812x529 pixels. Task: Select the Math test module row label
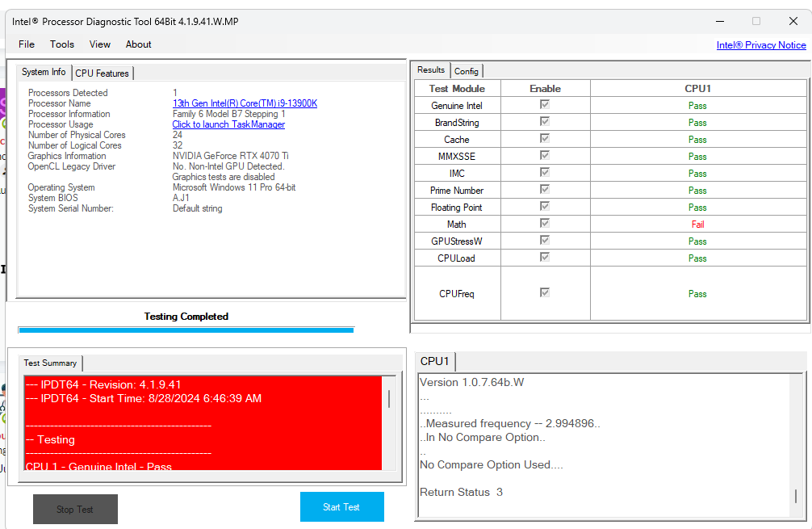click(457, 225)
